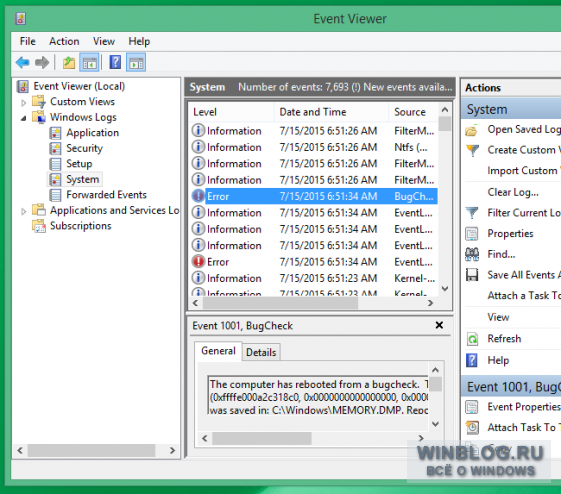The width and height of the screenshot is (561, 494).
Task: Switch to the General tab
Action: pyautogui.click(x=218, y=351)
